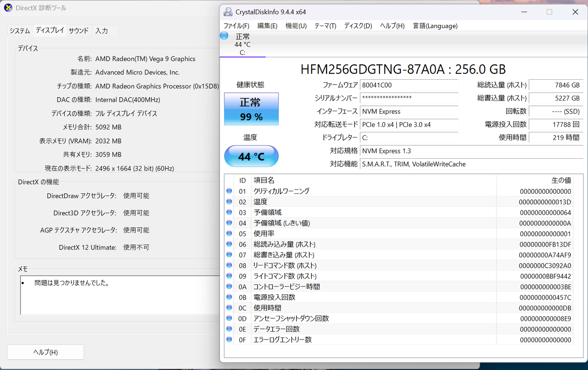The height and width of the screenshot is (370, 588).
Task: Click the 正常 99 % health status button
Action: pos(251,109)
